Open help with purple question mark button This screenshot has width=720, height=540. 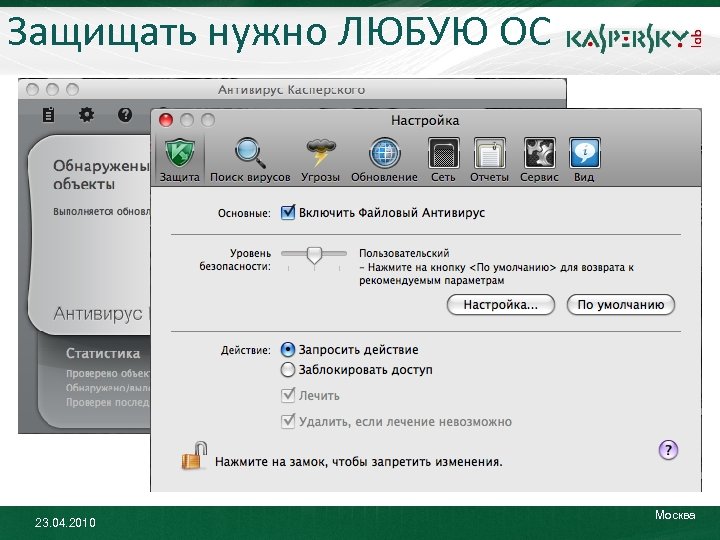tap(668, 450)
